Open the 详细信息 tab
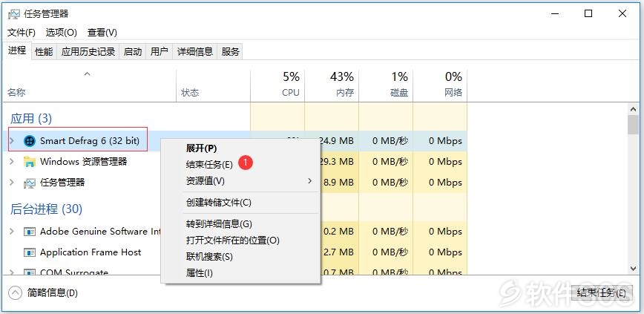The image size is (644, 314). click(x=194, y=52)
